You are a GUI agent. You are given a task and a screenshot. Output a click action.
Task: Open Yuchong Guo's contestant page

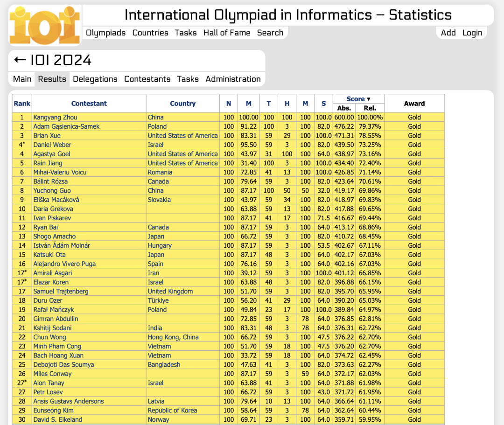pyautogui.click(x=52, y=190)
